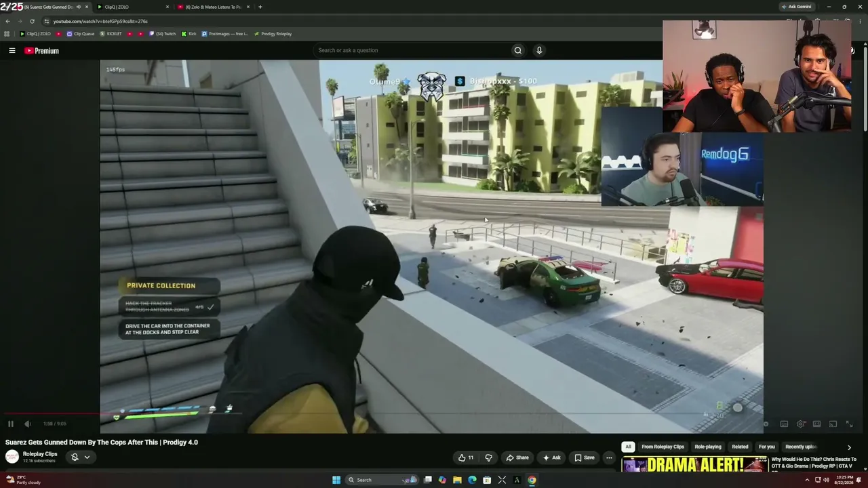Toggle subtitles in the video player
Viewport: 868px width, 488px height.
tap(784, 424)
